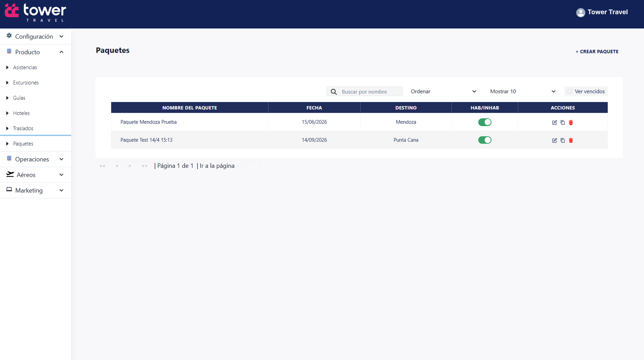The image size is (644, 360).
Task: Duplicate Paquete Mendoza Prueba with copy icon
Action: pyautogui.click(x=563, y=122)
